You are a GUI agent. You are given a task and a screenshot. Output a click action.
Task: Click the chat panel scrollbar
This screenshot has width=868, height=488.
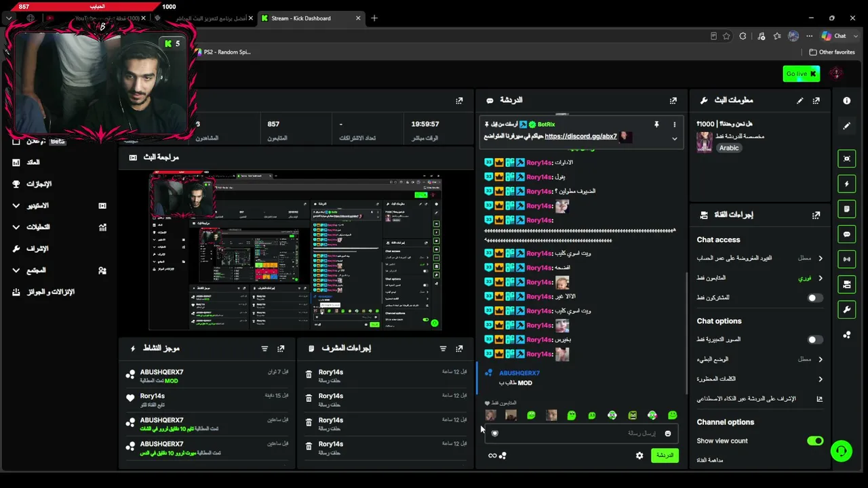[686, 332]
